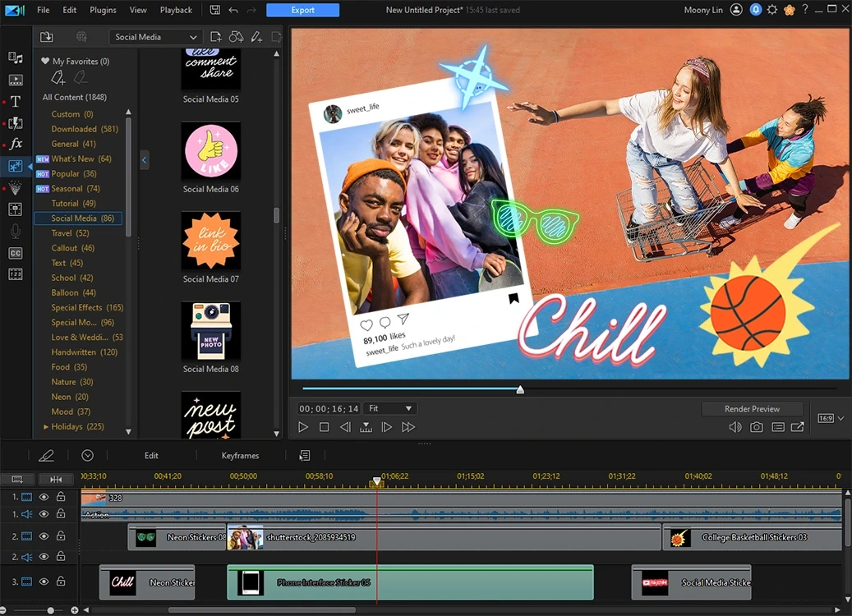Take a snapshot with the camera icon
The image size is (852, 616).
coord(756,427)
